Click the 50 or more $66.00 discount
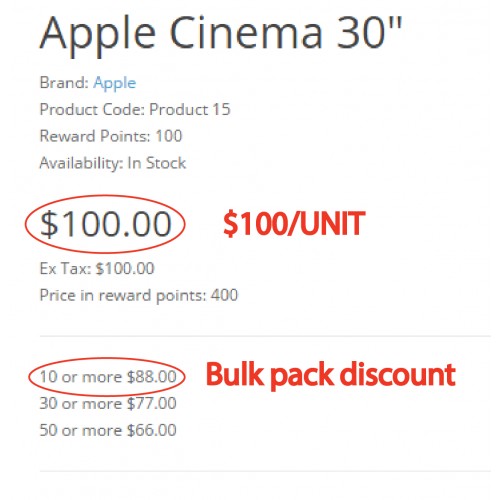 click(x=108, y=430)
